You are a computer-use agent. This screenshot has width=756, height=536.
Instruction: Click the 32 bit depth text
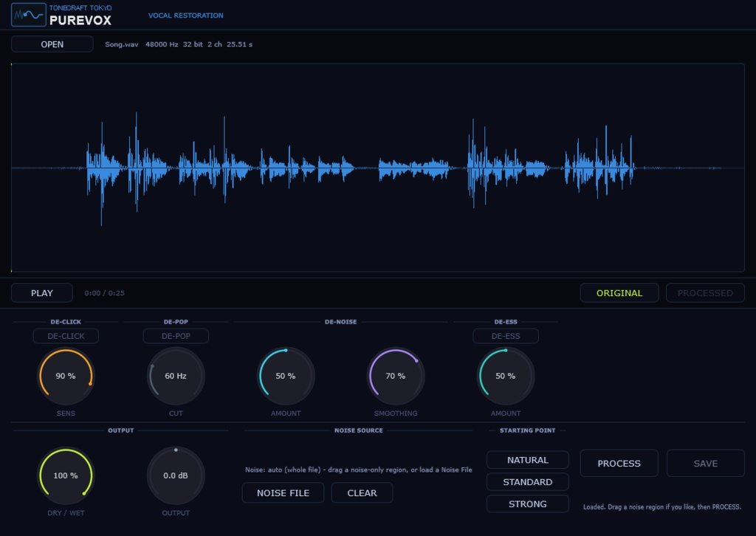pyautogui.click(x=193, y=44)
